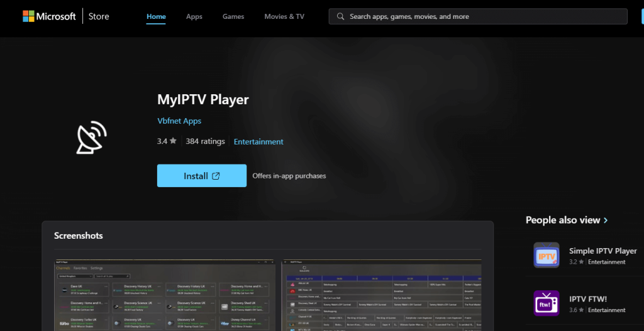Open the program guide screenshot thumbnail

coord(381,295)
